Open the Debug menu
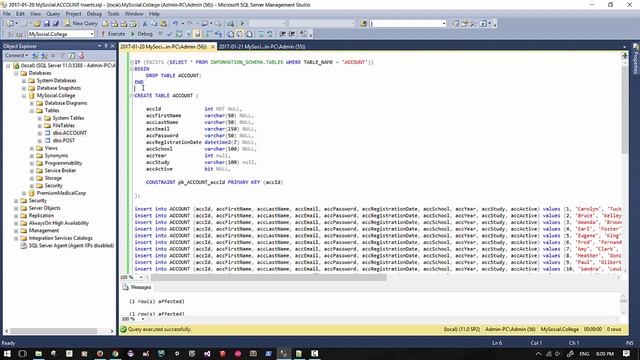 pos(94,14)
